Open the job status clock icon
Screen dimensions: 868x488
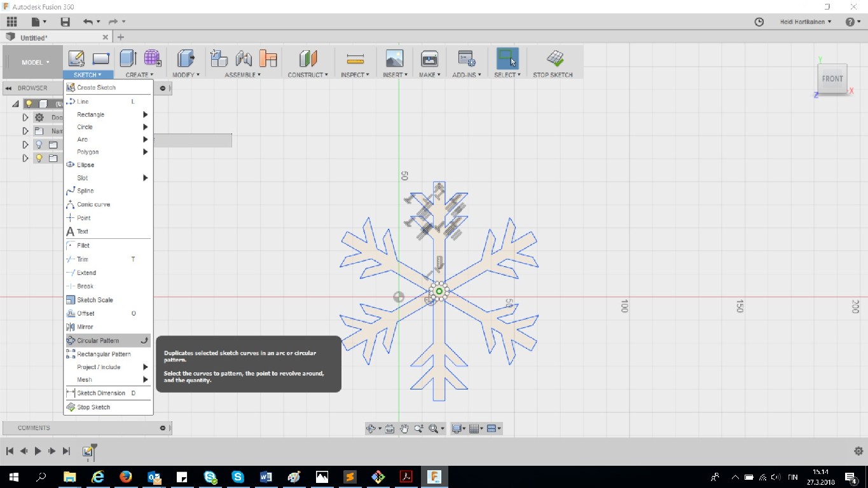[x=759, y=22]
